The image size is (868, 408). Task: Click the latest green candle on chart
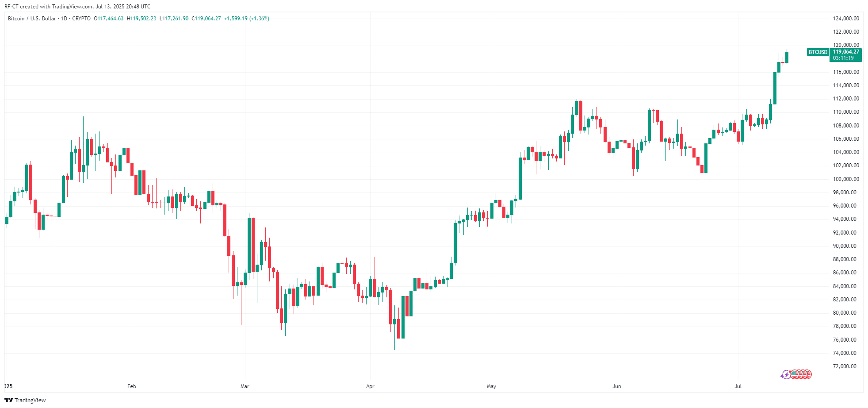[x=787, y=57]
